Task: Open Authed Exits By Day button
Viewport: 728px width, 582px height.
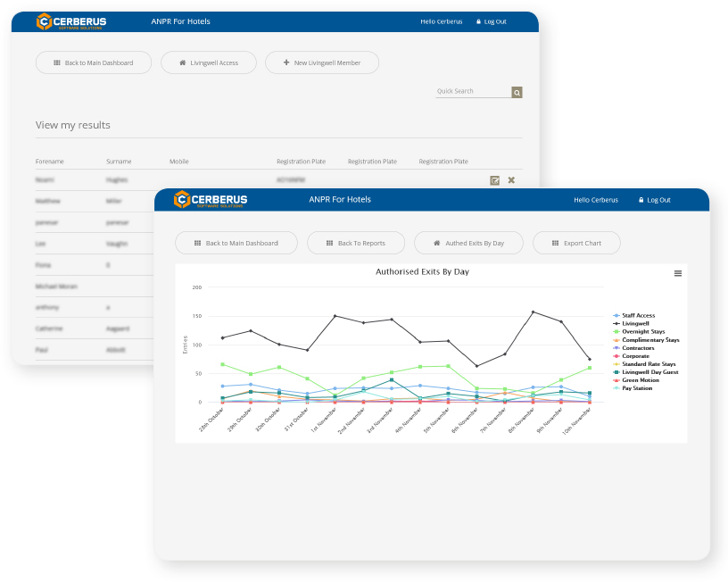Action: pos(468,243)
